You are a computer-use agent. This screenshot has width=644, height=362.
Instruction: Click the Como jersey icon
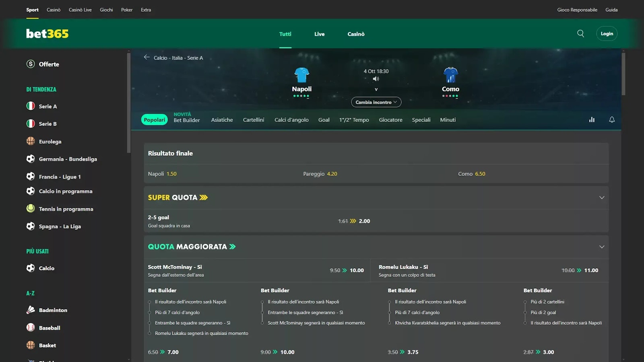point(450,75)
